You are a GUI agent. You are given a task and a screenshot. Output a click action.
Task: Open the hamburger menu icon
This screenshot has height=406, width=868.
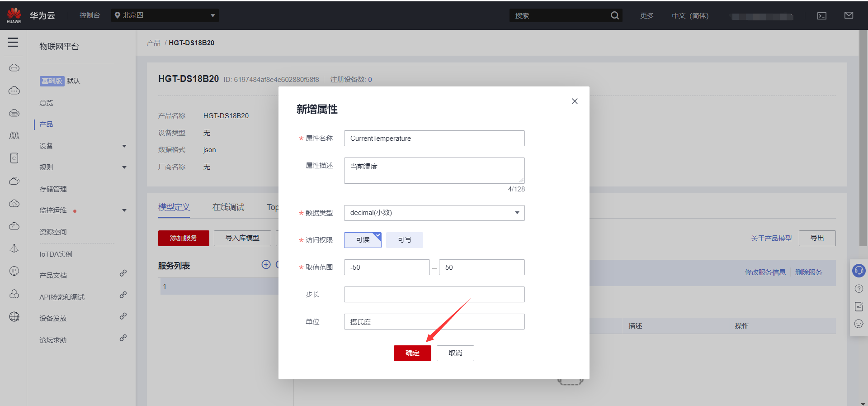click(13, 42)
